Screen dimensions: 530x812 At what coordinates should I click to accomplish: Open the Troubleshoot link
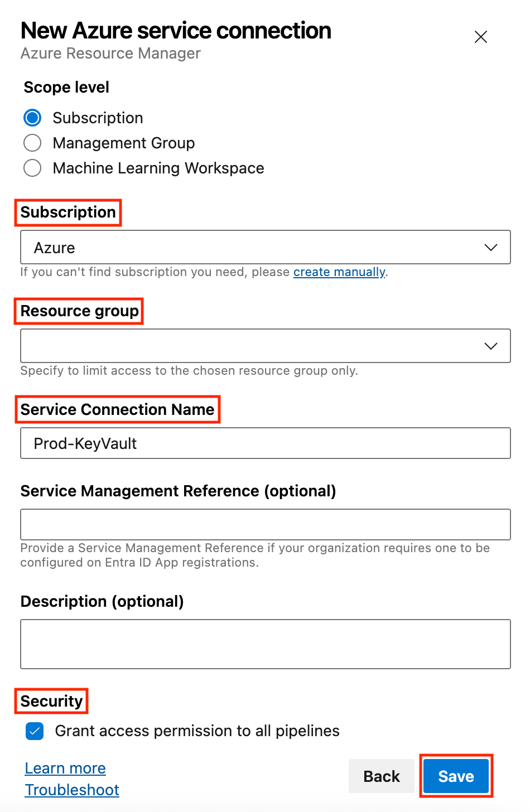[x=71, y=790]
